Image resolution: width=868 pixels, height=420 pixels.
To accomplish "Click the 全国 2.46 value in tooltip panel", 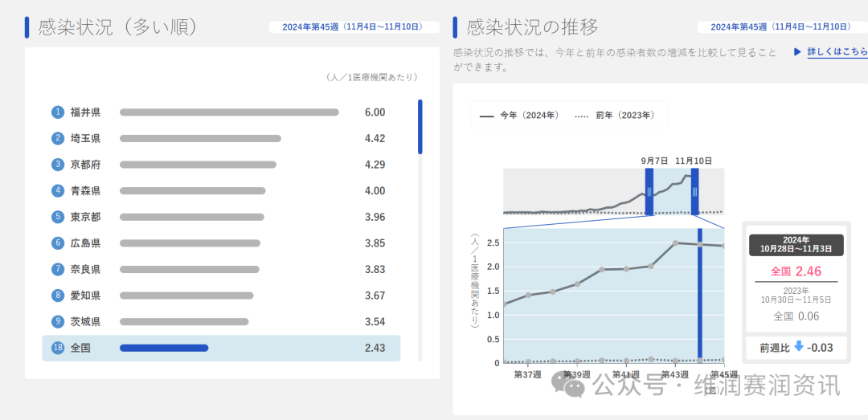I will [796, 271].
